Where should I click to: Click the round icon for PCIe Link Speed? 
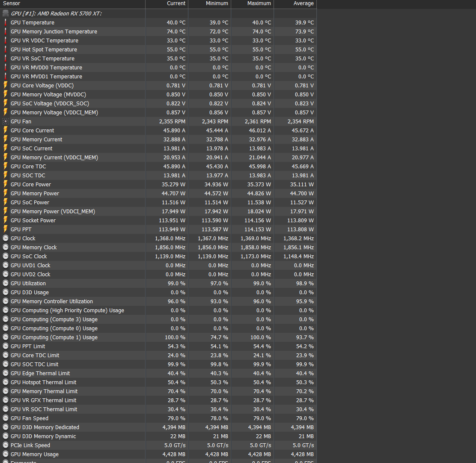pyautogui.click(x=6, y=445)
